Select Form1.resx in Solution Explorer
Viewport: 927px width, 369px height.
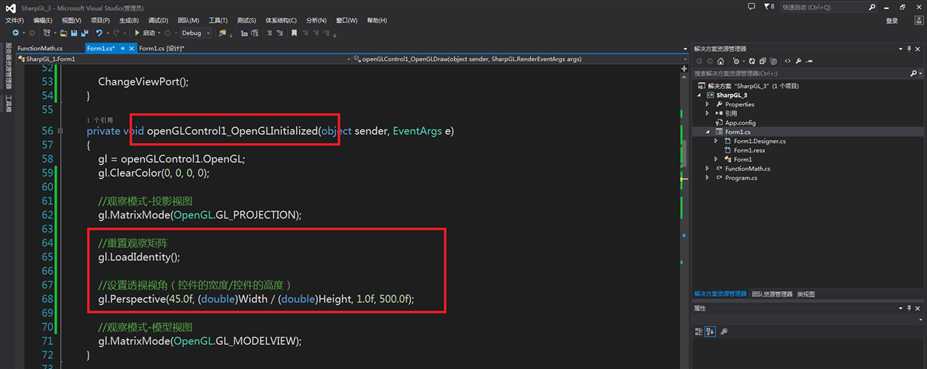(x=750, y=150)
